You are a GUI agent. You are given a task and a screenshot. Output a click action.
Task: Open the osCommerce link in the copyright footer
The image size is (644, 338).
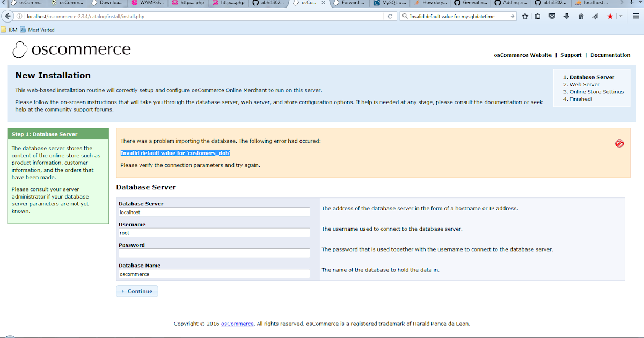pyautogui.click(x=237, y=324)
